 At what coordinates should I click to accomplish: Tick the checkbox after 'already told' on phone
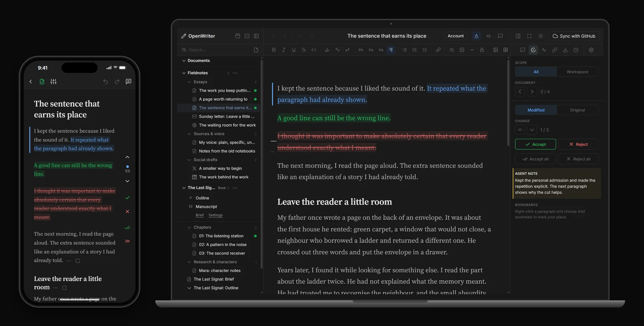[78, 261]
